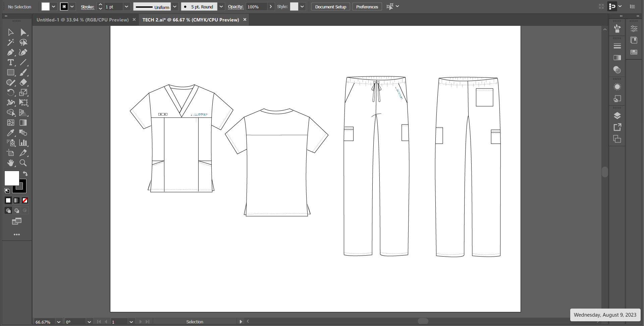The image size is (644, 326).
Task: Open the Brushes panel icon
Action: (617, 29)
